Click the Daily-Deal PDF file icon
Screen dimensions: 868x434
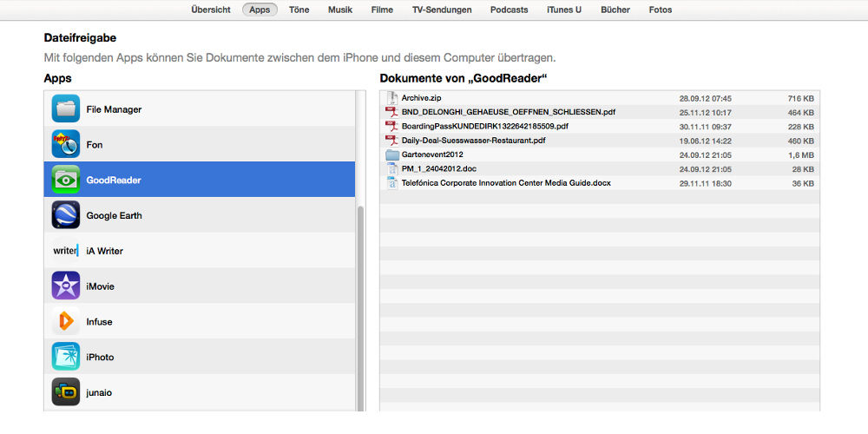click(392, 141)
